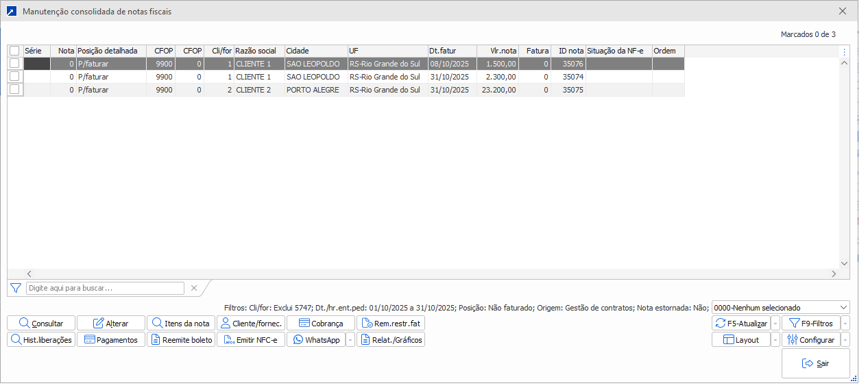Click the app icon in title bar
Image resolution: width=868 pixels, height=388 pixels.
[x=11, y=11]
